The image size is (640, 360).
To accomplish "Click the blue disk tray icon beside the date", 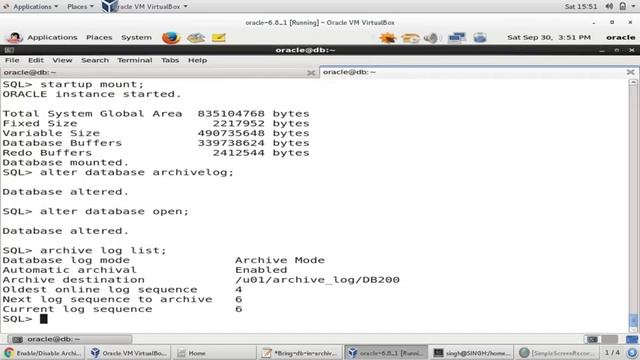I will pos(480,38).
